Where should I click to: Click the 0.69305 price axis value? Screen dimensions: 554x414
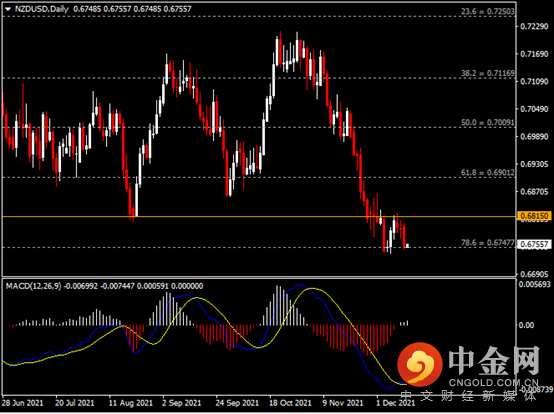click(x=534, y=164)
